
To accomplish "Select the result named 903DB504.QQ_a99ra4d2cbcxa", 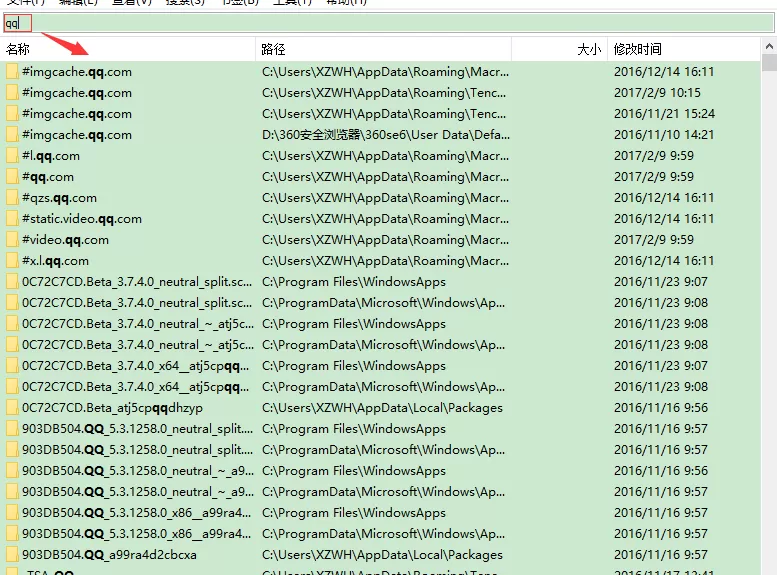I will point(109,555).
